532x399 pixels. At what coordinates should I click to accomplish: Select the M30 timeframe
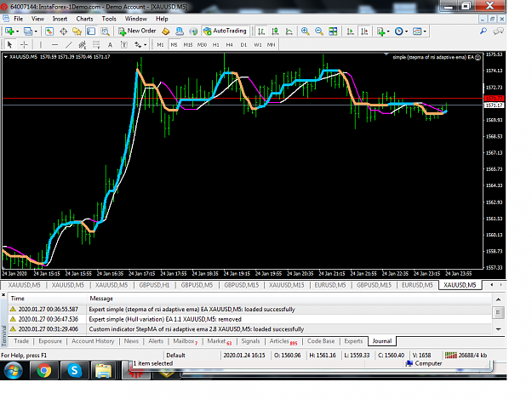(x=203, y=45)
